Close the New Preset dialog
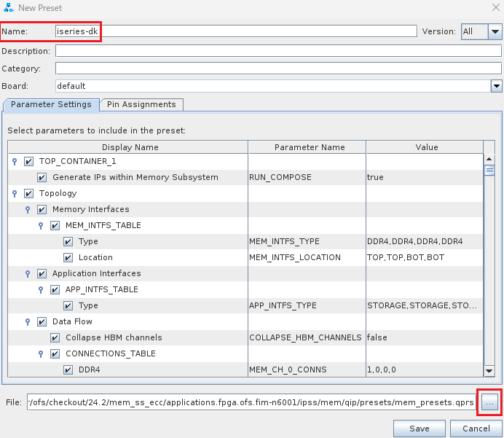Screen dimensions: 504x438 click(495, 8)
